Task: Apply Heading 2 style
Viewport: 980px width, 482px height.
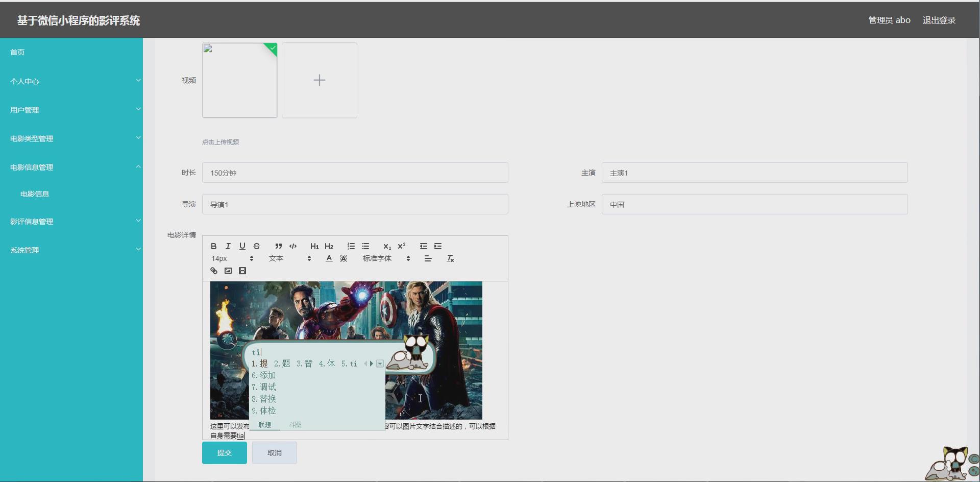Action: click(x=329, y=246)
